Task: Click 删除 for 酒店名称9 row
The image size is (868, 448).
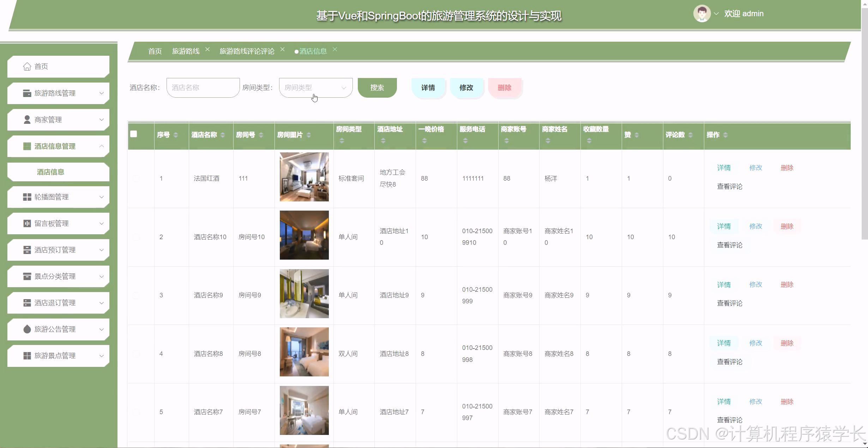Action: click(787, 285)
